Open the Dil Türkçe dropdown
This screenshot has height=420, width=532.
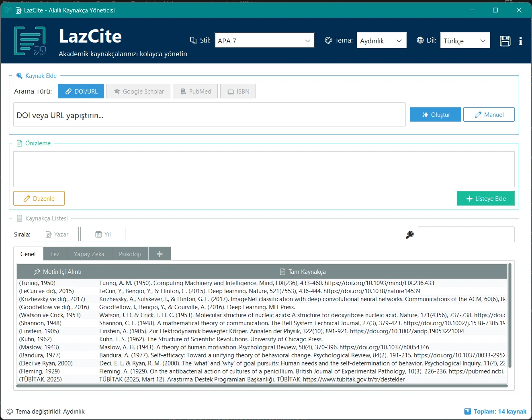tap(465, 41)
